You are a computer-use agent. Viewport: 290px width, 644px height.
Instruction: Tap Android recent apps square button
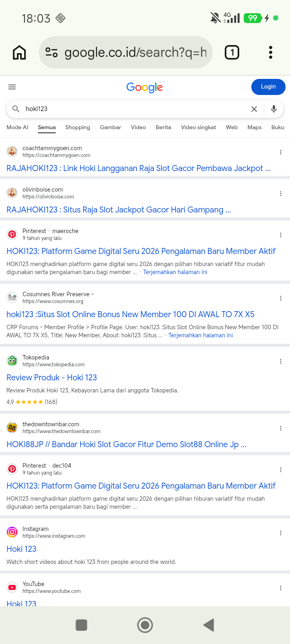click(x=81, y=625)
